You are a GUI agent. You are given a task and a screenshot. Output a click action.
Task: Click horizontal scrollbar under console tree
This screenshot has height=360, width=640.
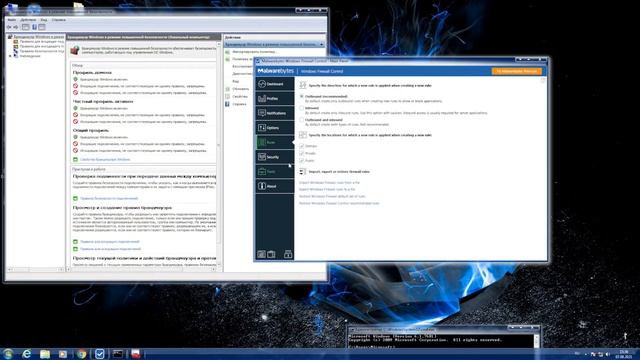[x=35, y=269]
